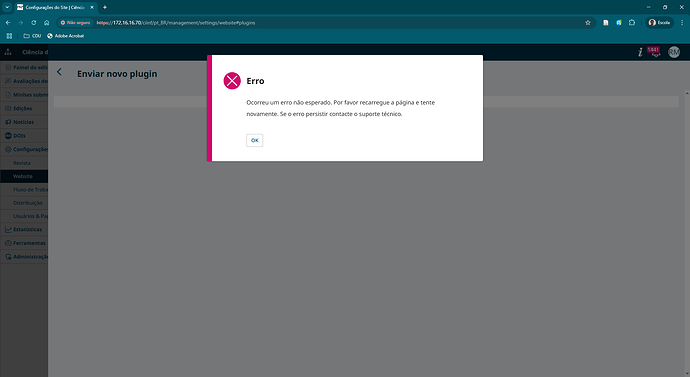Bookmark this page with the star icon
Screen dimensions: 690x377
click(x=587, y=22)
